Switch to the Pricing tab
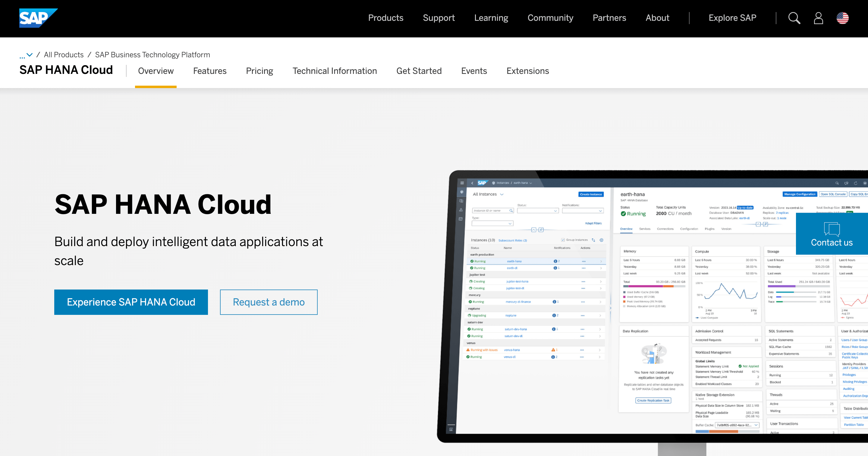 pyautogui.click(x=259, y=71)
